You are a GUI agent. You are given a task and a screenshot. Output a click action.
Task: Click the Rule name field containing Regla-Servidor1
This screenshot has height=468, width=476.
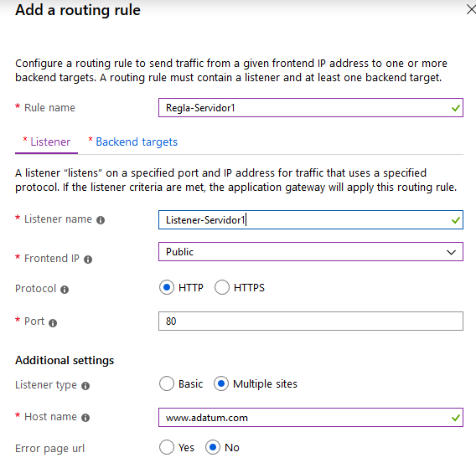pos(311,108)
